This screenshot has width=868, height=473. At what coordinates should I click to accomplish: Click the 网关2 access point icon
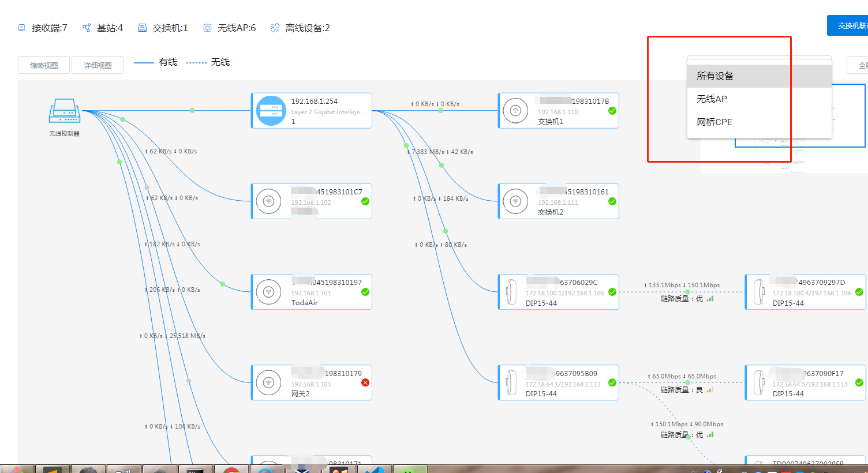(268, 382)
